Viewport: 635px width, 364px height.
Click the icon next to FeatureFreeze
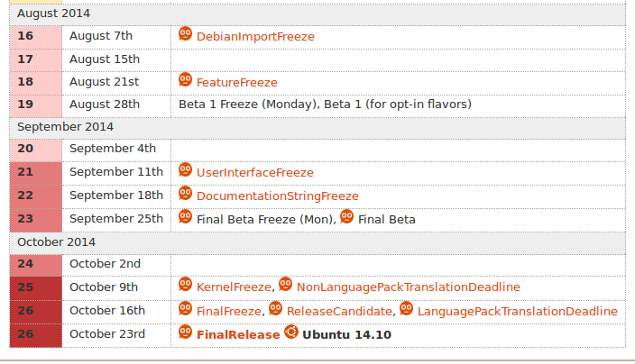coord(186,80)
